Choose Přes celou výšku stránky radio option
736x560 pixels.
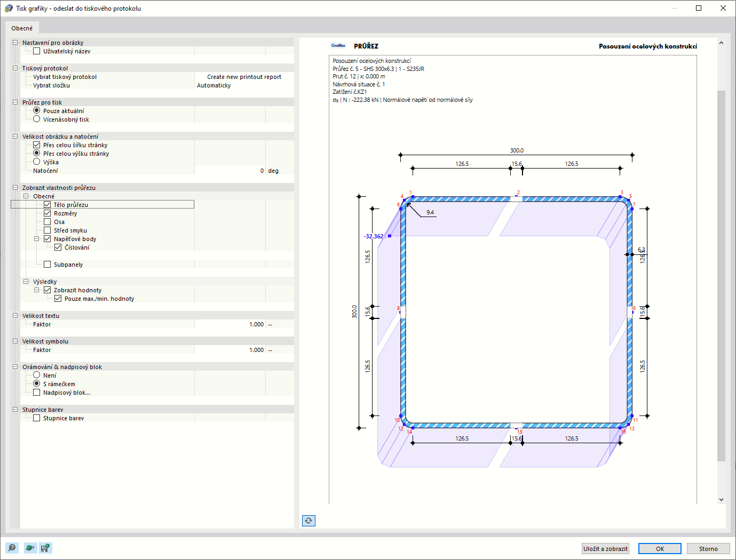pos(37,153)
